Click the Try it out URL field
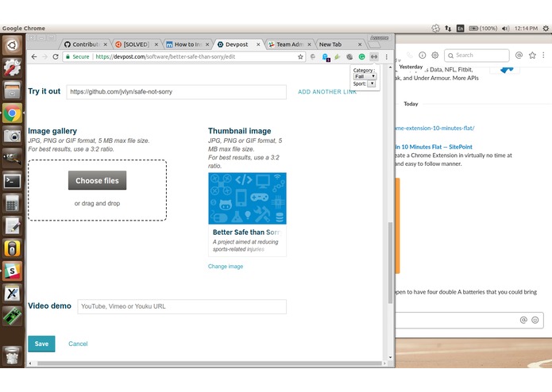The height and width of the screenshot is (392, 552). click(176, 92)
